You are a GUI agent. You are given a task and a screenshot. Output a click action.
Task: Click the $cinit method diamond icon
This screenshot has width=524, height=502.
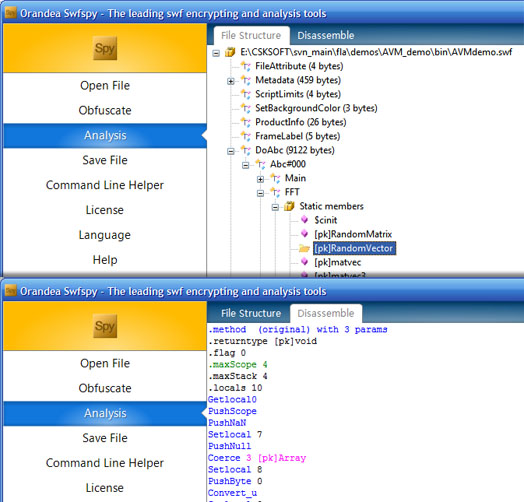(x=304, y=220)
